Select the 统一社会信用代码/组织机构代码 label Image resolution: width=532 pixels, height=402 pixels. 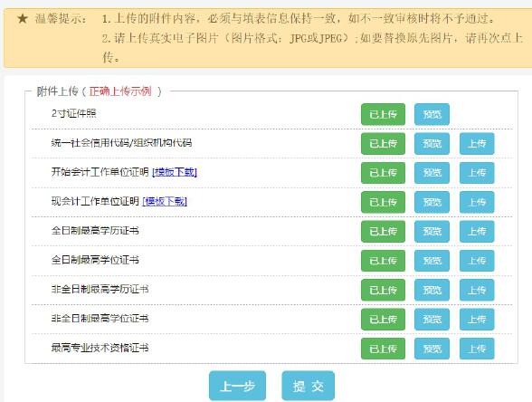click(x=121, y=143)
